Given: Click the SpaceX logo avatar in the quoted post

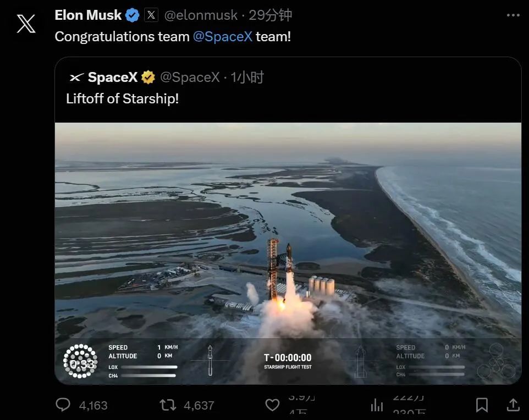Looking at the screenshot, I should [76, 78].
